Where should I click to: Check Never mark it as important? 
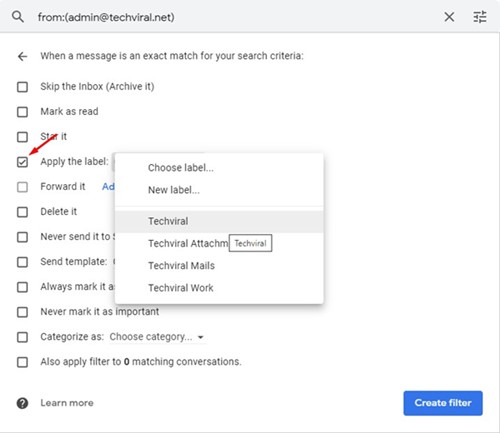[22, 312]
